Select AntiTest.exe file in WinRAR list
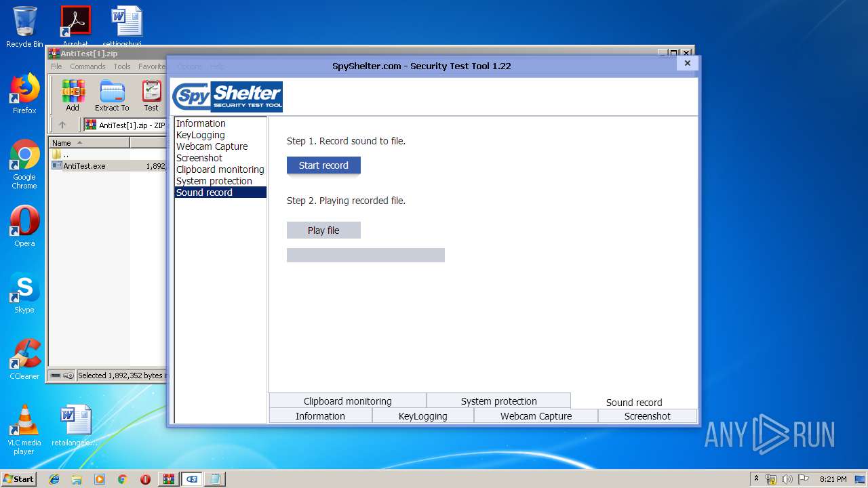868x488 pixels. pyautogui.click(x=108, y=165)
